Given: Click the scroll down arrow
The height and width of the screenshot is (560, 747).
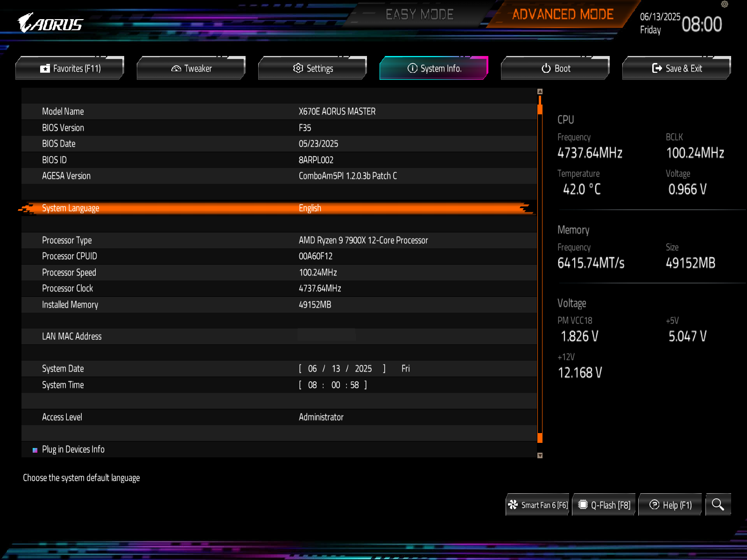Looking at the screenshot, I should (540, 455).
